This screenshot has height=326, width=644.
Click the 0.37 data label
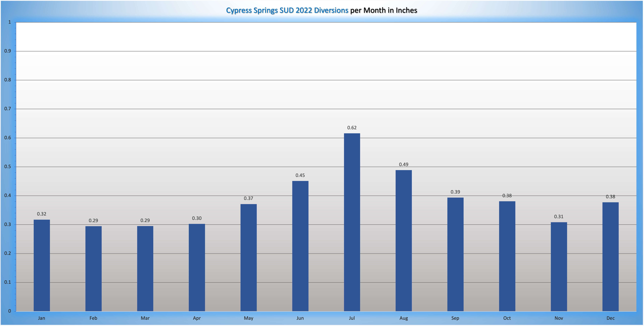click(248, 199)
